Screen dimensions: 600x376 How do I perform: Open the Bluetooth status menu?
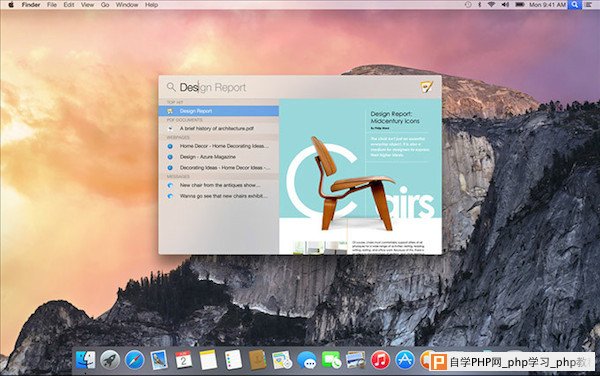pos(479,5)
